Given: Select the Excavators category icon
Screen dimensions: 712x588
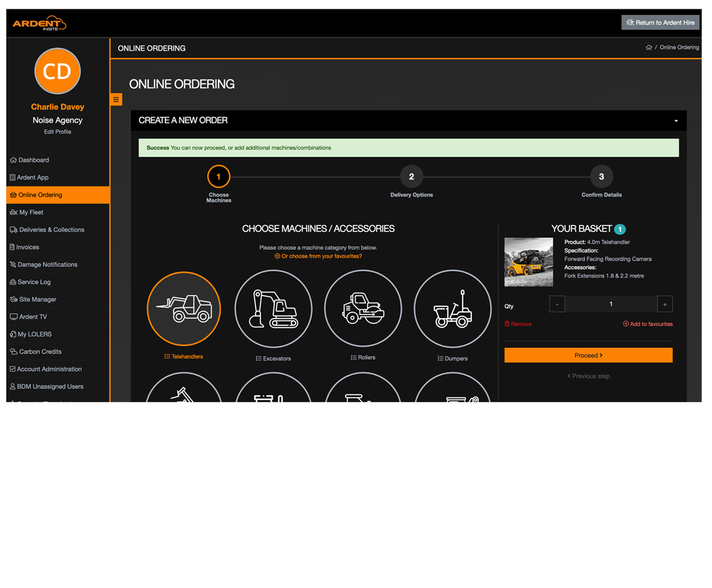Looking at the screenshot, I should click(273, 309).
